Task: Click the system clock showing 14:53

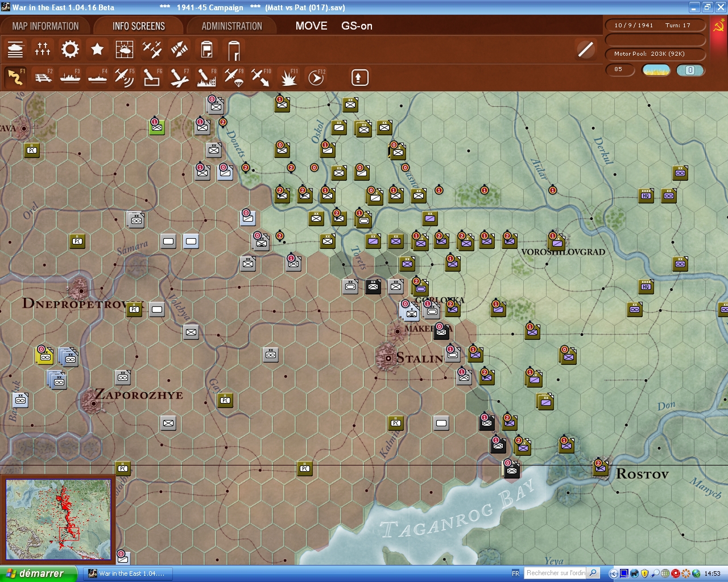Action: click(x=712, y=573)
